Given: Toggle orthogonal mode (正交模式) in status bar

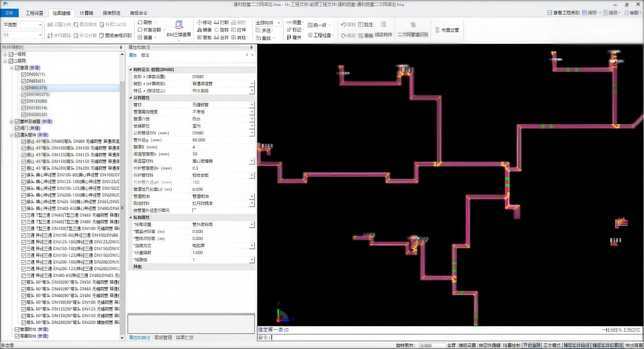Looking at the screenshot, I should pyautogui.click(x=552, y=345).
